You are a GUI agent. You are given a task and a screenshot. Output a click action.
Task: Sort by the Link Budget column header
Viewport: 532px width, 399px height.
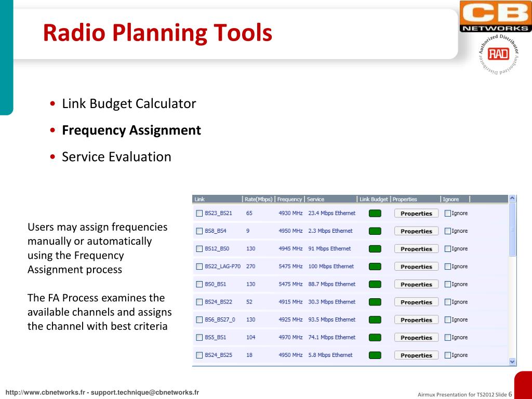374,199
